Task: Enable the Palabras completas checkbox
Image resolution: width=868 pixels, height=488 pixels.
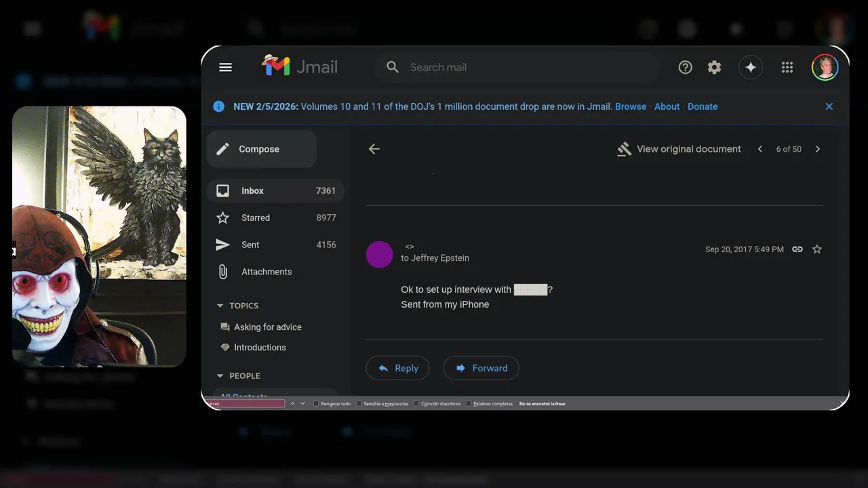Action: point(469,403)
